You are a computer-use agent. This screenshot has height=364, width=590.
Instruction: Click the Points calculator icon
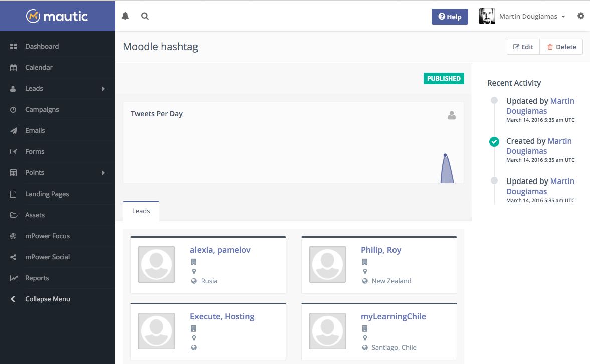[x=13, y=173]
